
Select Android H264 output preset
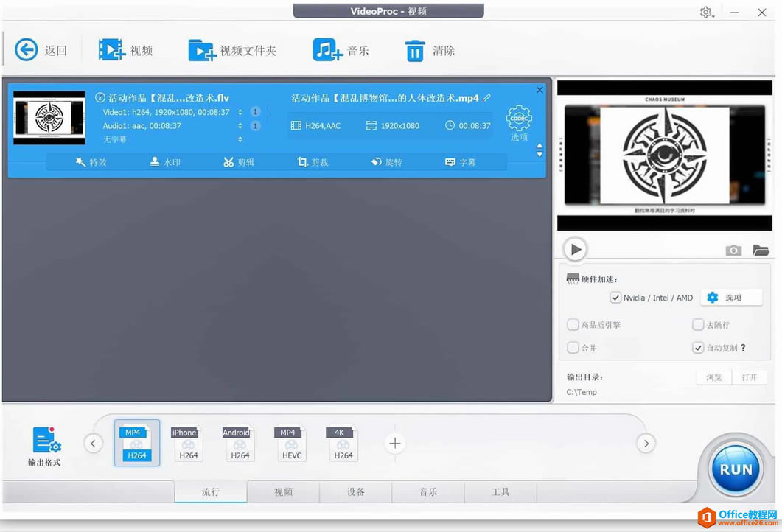tap(240, 443)
